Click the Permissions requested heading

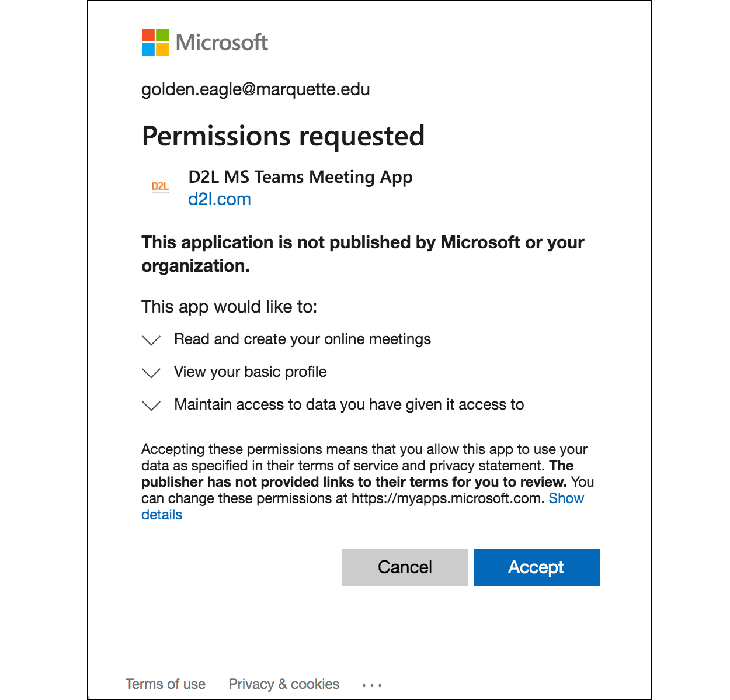(x=283, y=136)
